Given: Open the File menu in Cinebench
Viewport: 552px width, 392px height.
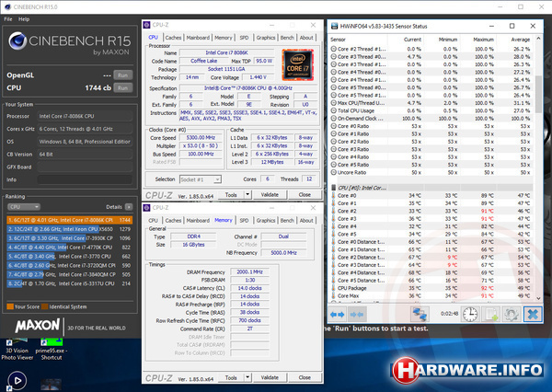Looking at the screenshot, I should (7, 19).
